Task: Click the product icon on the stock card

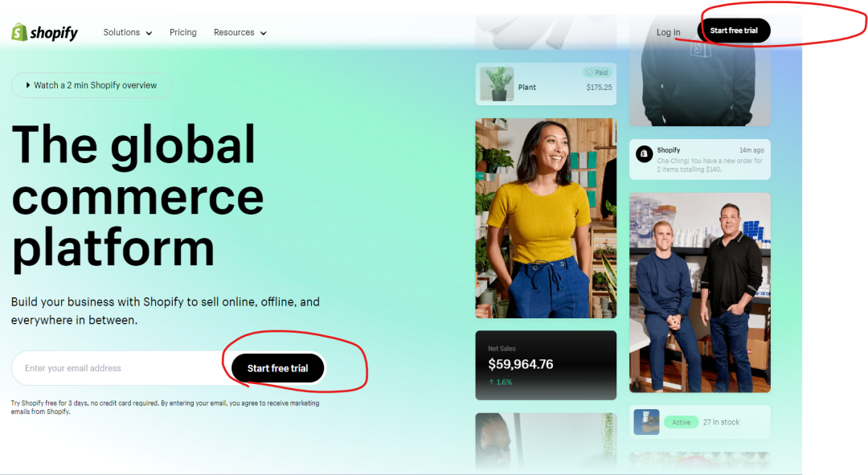Action: click(646, 421)
